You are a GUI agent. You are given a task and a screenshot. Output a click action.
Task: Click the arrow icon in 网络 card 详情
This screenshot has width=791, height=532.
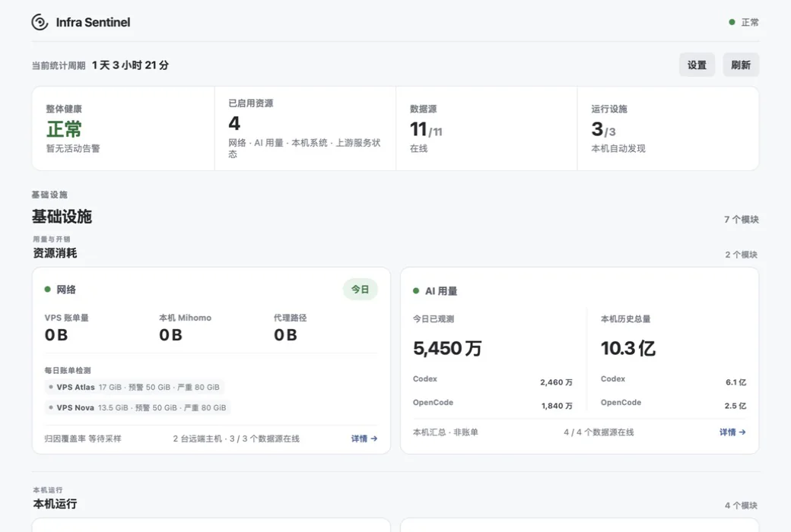pos(373,439)
